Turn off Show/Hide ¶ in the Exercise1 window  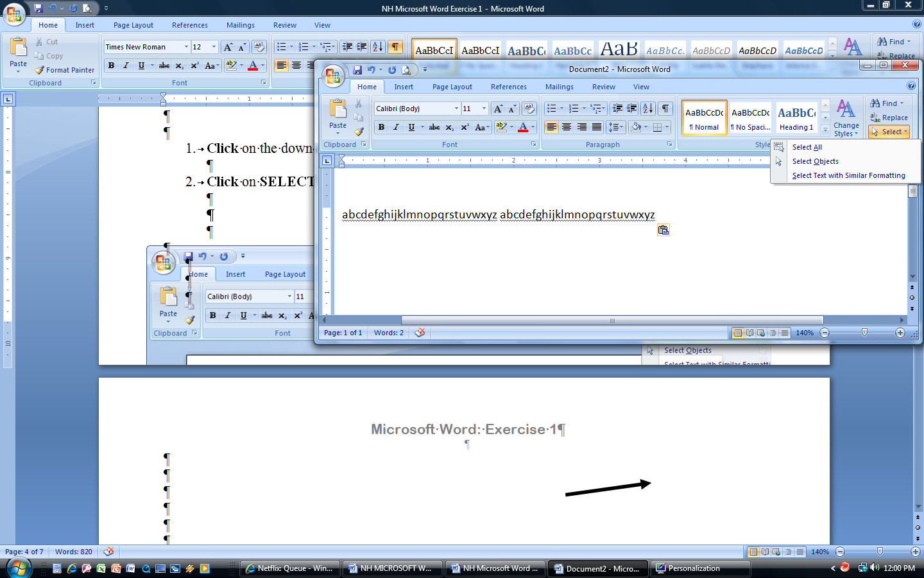396,47
